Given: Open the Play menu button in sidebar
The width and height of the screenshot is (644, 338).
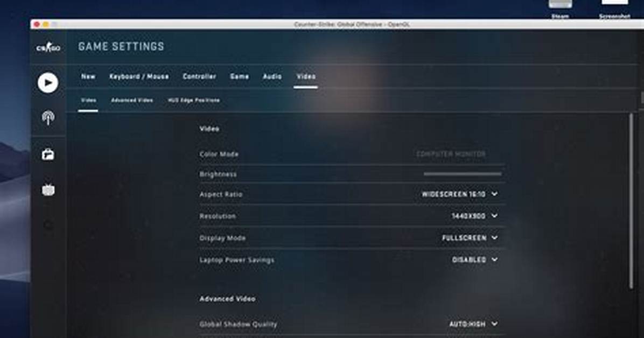Looking at the screenshot, I should (48, 82).
